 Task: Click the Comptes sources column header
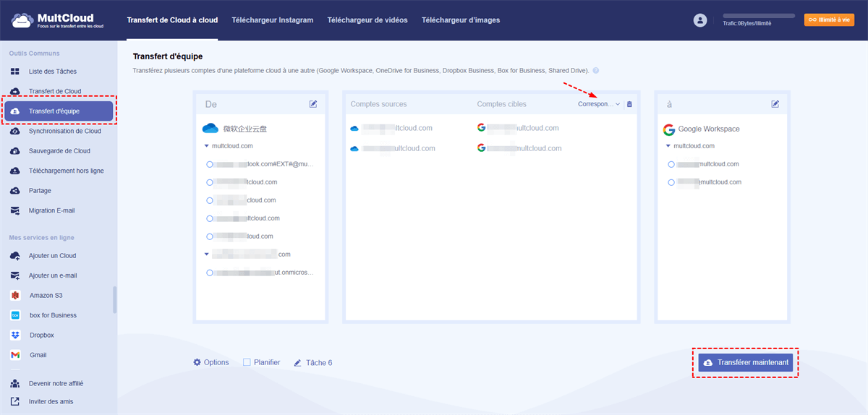(x=379, y=104)
